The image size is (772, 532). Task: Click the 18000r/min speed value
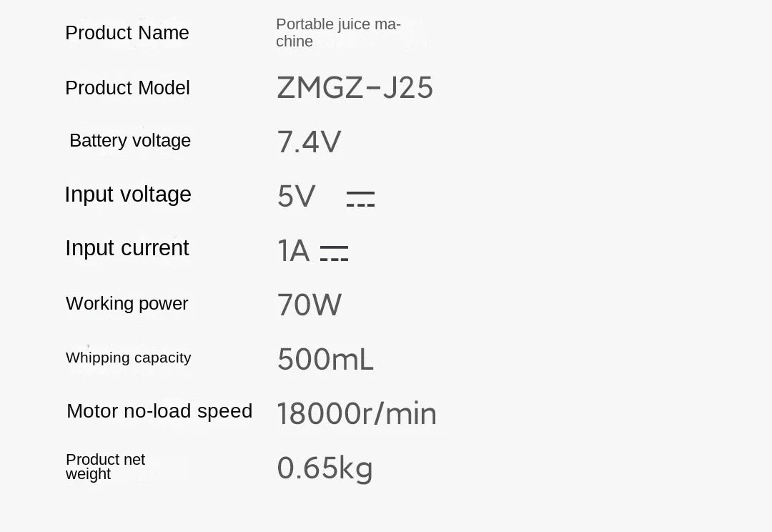356,414
